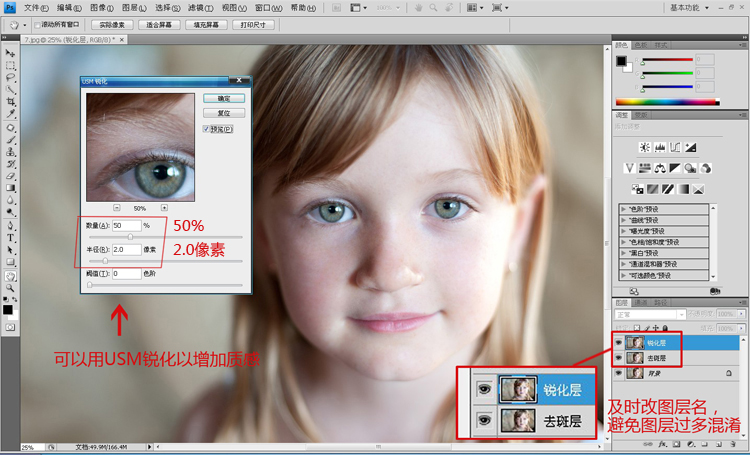Viewport: 750px width, 455px height.
Task: Click the 数量 amount slider handle
Action: 130,237
